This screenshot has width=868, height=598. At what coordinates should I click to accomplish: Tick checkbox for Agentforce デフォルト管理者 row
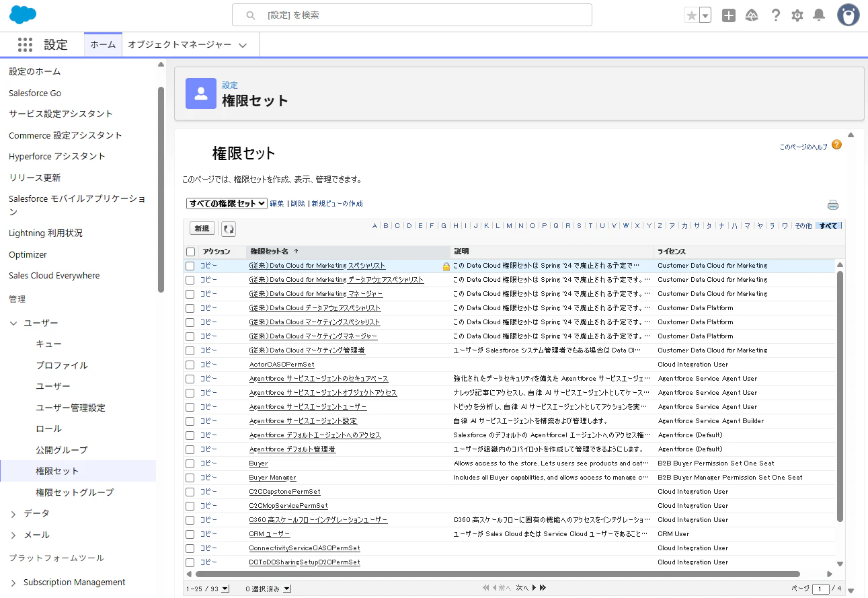[x=190, y=449]
